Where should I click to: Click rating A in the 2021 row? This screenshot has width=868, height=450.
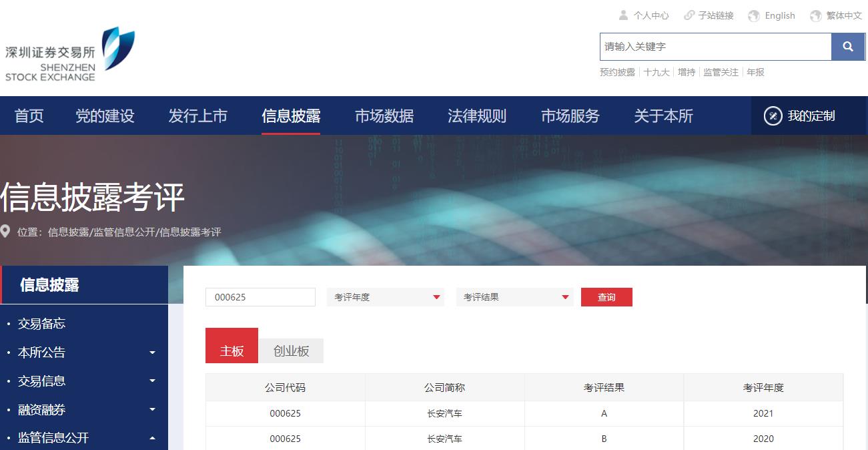coord(604,413)
